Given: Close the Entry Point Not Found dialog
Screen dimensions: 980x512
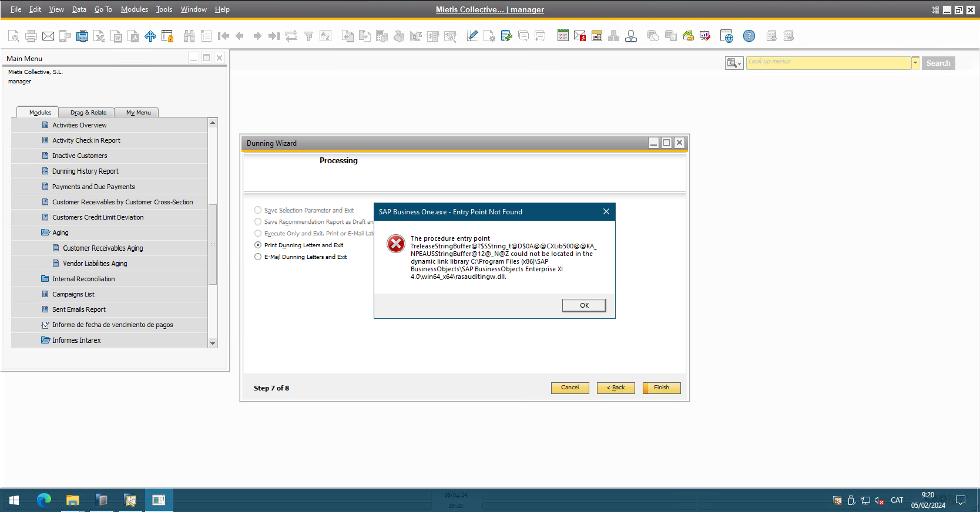Looking at the screenshot, I should [606, 211].
